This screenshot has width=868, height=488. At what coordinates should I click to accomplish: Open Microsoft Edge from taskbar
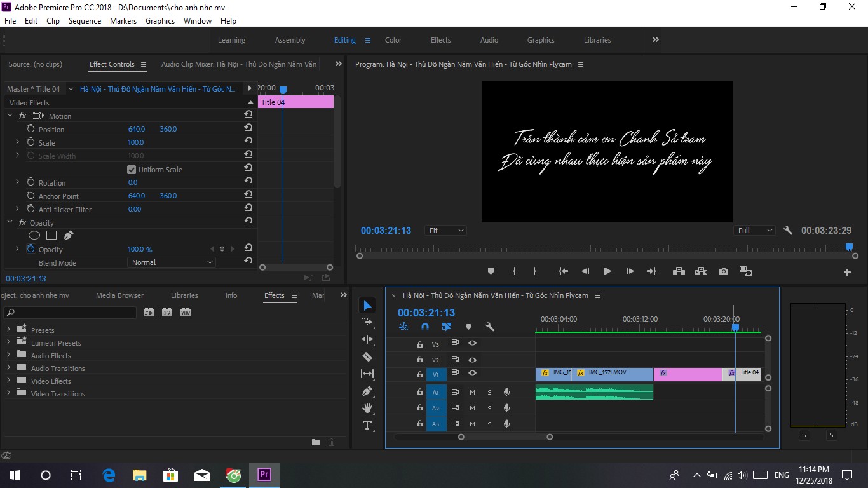(x=109, y=475)
